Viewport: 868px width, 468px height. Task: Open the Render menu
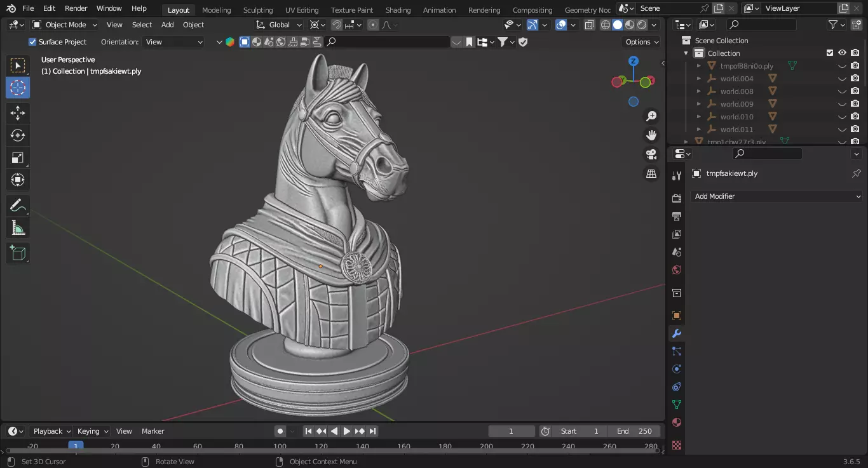76,8
